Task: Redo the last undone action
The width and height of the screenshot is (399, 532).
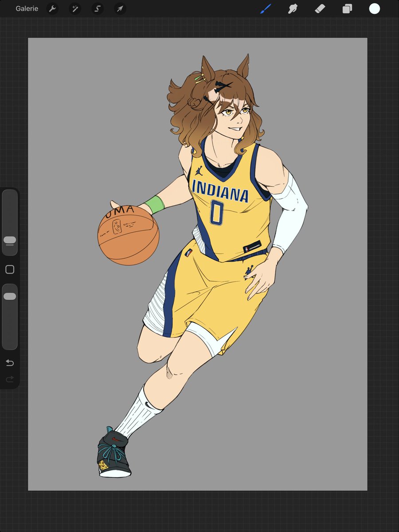Action: coord(10,379)
